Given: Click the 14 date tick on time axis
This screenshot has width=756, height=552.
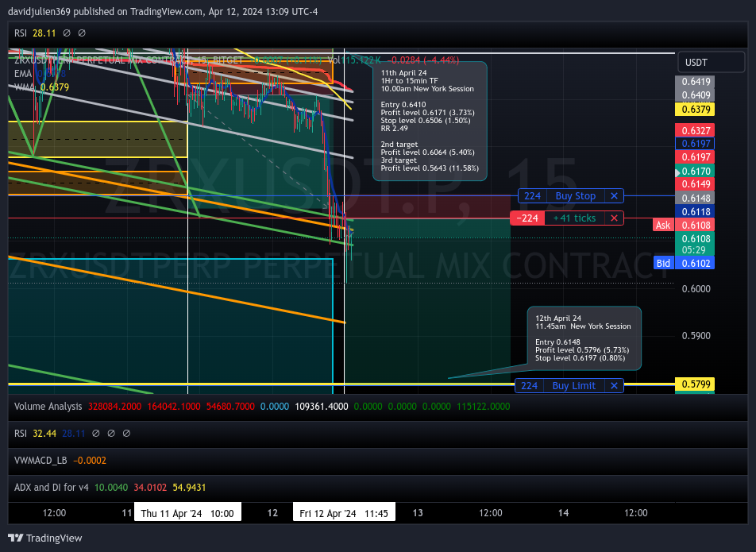Looking at the screenshot, I should [563, 513].
